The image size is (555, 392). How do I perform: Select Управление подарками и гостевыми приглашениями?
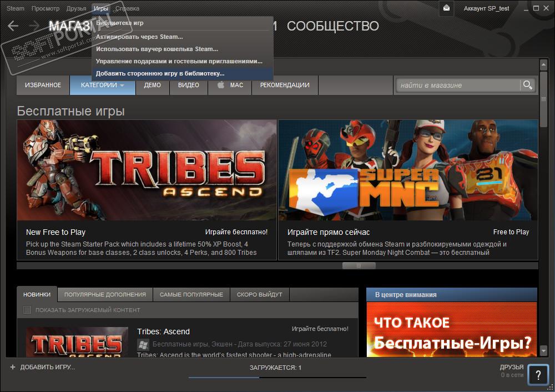[183, 61]
